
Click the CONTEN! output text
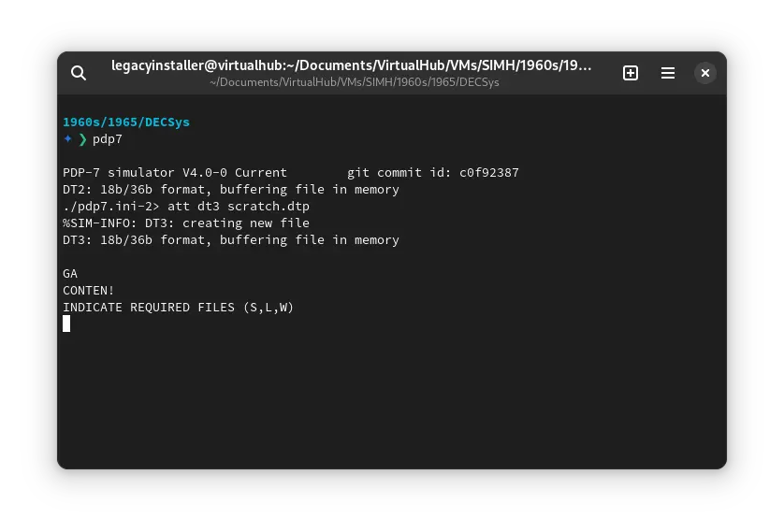click(89, 291)
